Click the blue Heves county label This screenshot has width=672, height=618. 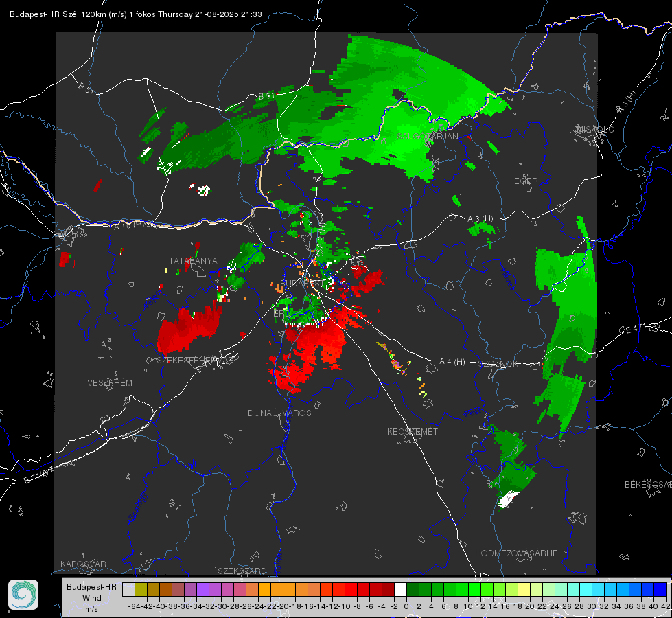(x=507, y=278)
